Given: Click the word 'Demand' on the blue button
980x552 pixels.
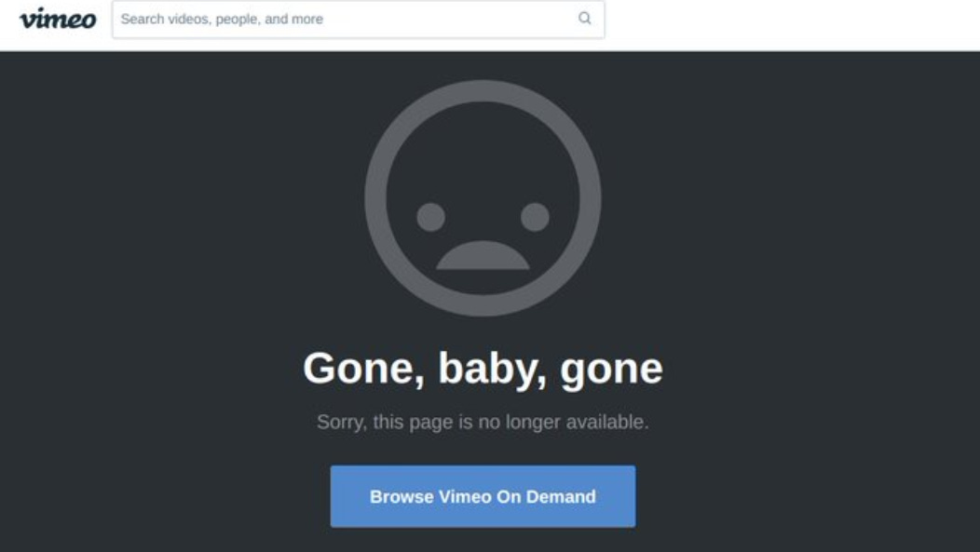Looking at the screenshot, I should (x=561, y=496).
